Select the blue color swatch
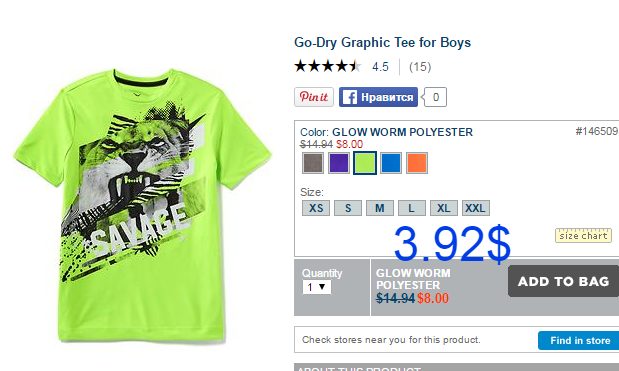This screenshot has width=619, height=371. (391, 163)
